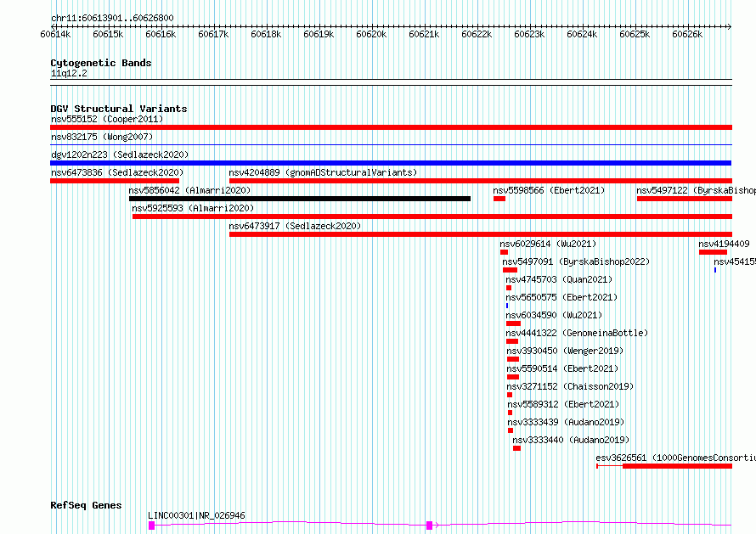
Task: Open nsv5497091 (ByrskaBishop2022) variant
Action: (x=576, y=261)
